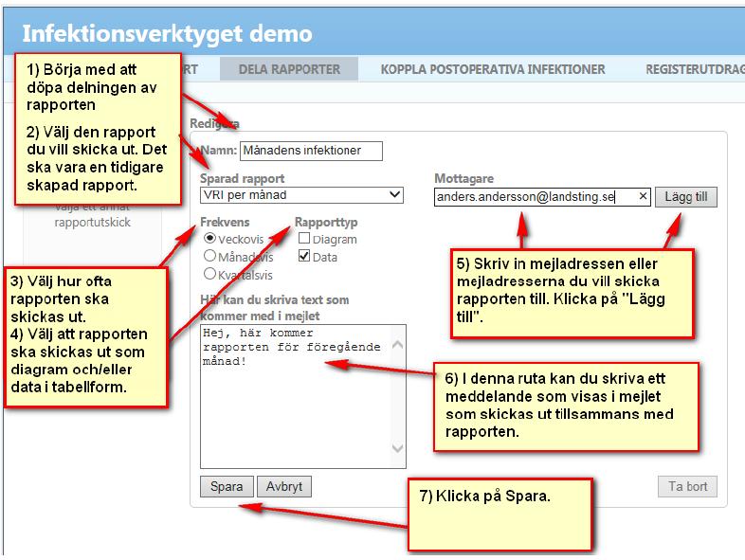This screenshot has width=745, height=560.
Task: Click the Infektionsverktyget demo title
Action: (x=167, y=34)
